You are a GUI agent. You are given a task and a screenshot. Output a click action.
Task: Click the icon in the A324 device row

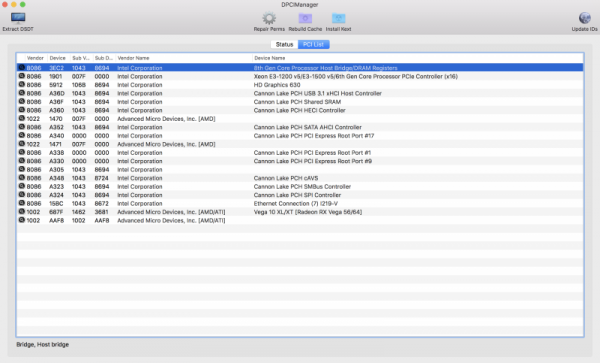click(22, 195)
